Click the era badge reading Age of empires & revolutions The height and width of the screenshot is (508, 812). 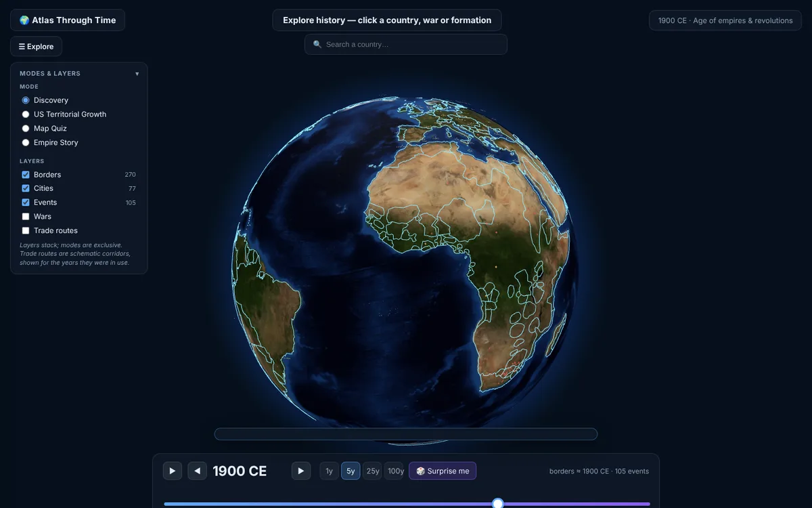coord(725,20)
